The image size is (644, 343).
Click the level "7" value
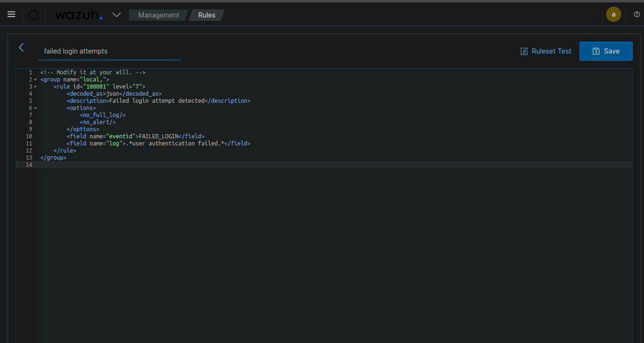[137, 87]
